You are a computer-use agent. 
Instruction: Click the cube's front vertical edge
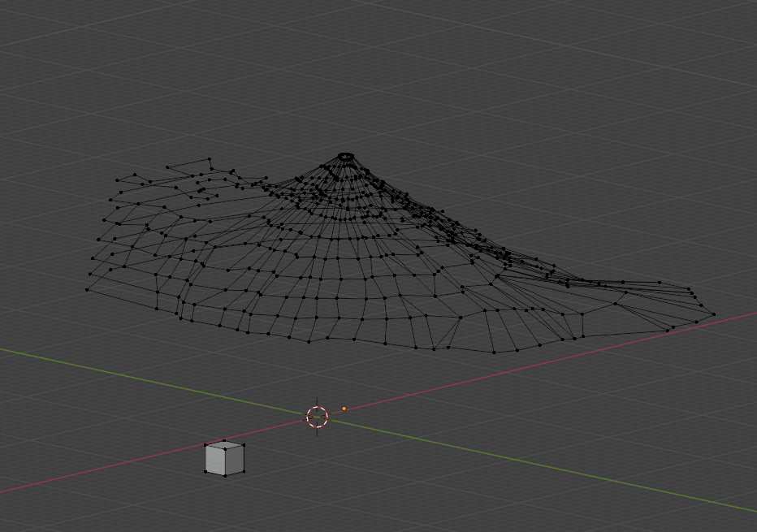coord(225,463)
